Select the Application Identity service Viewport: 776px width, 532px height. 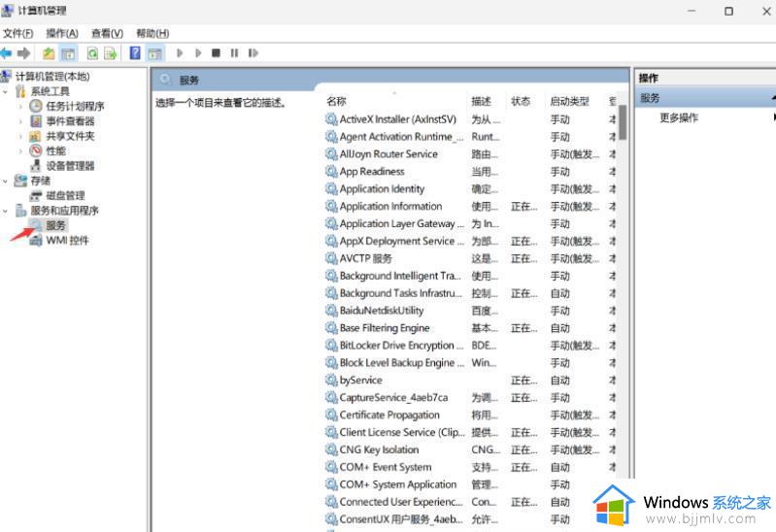(382, 188)
